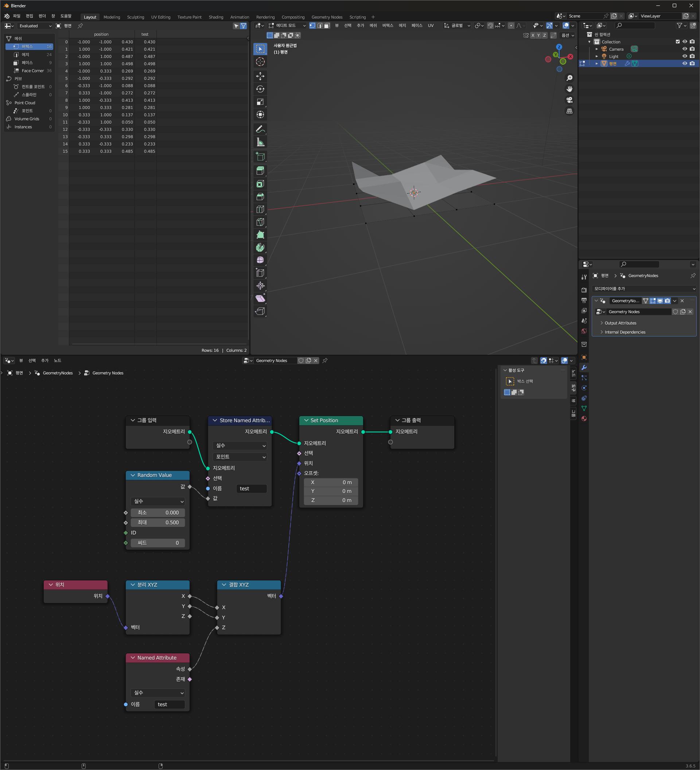Select the 페이스 domain in spreadsheet

pos(27,63)
